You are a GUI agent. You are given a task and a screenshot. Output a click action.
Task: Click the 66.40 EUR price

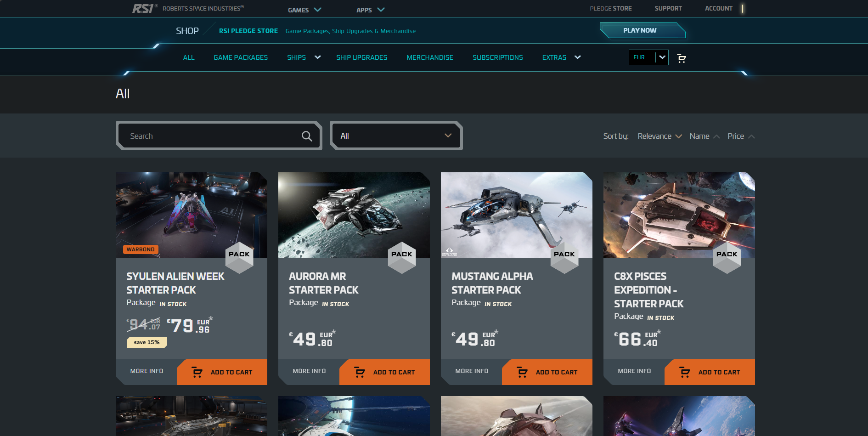(x=637, y=338)
